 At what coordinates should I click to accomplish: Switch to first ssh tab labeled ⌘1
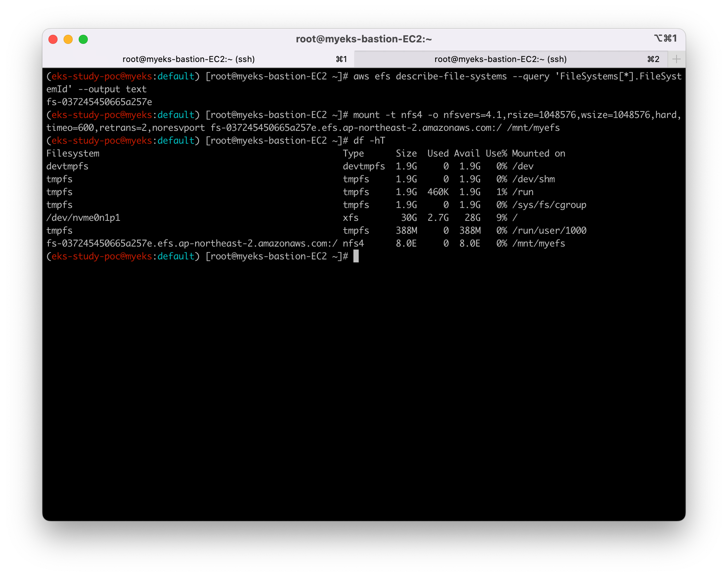coord(188,59)
